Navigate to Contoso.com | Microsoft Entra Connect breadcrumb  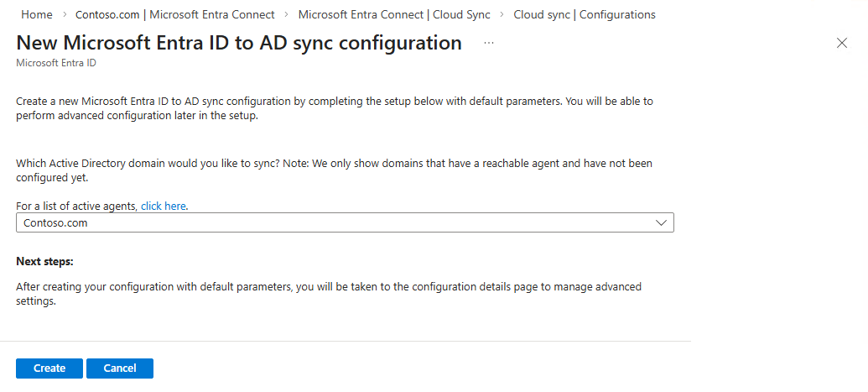point(174,15)
